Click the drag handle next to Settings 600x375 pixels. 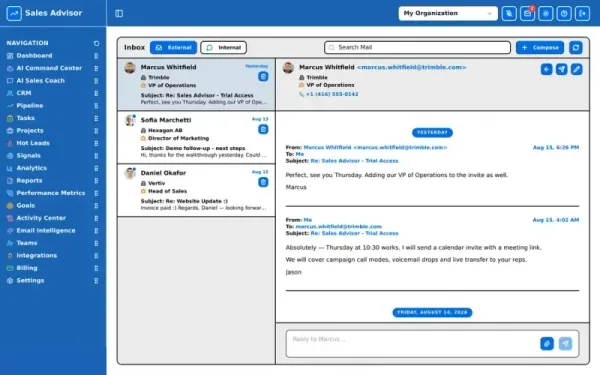point(96,281)
